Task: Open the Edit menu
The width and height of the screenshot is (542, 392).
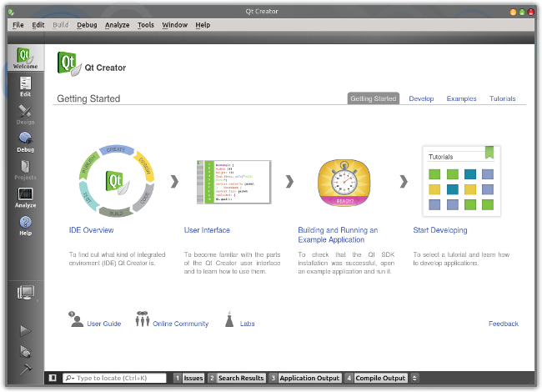Action: click(x=38, y=25)
